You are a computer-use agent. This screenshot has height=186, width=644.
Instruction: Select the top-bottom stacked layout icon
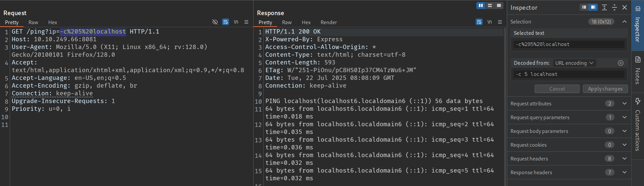pyautogui.click(x=490, y=5)
